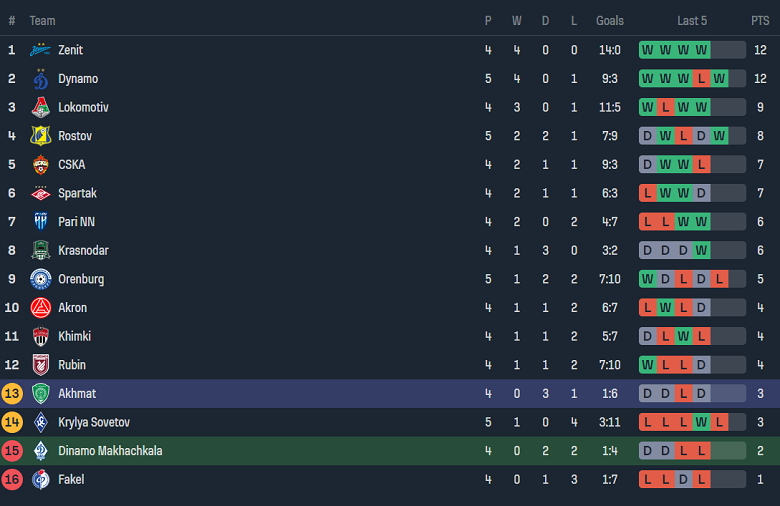
Task: Click Khimki's rank number 11
Action: [12, 336]
